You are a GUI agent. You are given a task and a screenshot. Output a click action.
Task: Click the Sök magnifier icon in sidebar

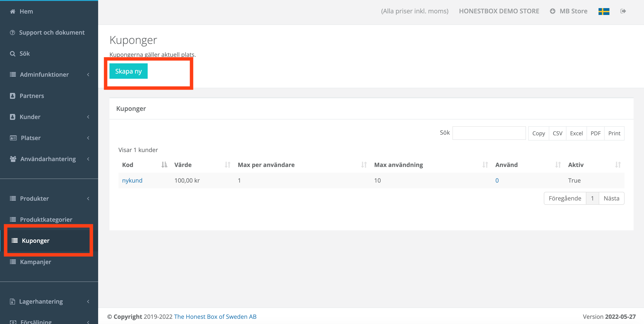coord(12,54)
